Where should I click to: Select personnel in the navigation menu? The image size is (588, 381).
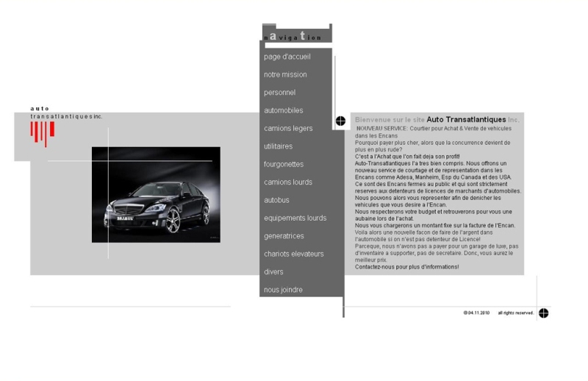pos(279,93)
